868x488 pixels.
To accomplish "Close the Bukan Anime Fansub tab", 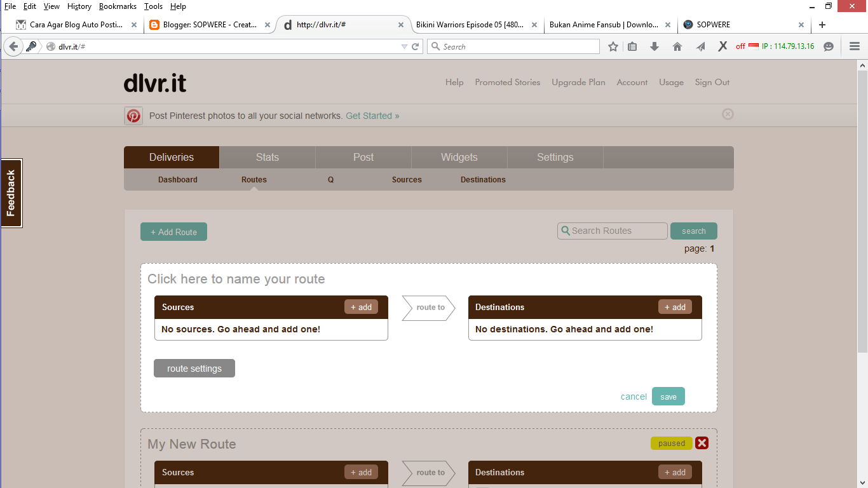I will pyautogui.click(x=667, y=25).
